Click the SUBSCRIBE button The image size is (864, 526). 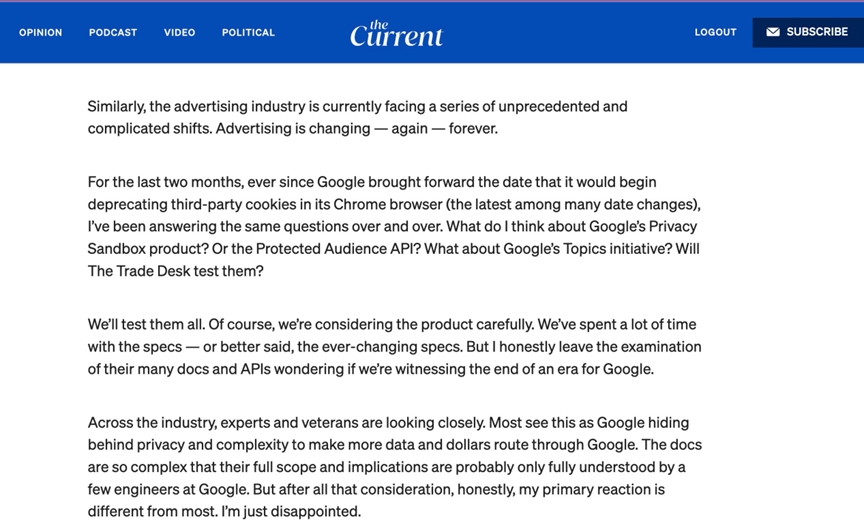point(808,32)
